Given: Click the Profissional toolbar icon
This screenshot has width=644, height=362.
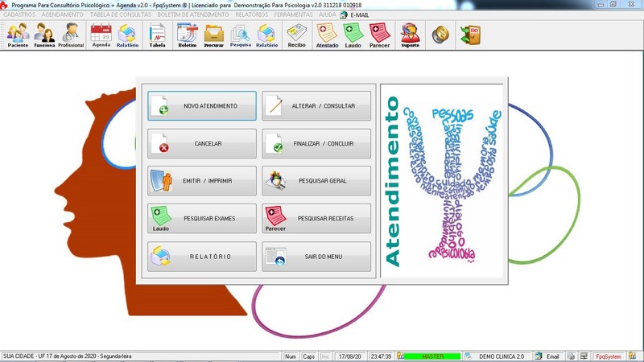Looking at the screenshot, I should tap(71, 35).
